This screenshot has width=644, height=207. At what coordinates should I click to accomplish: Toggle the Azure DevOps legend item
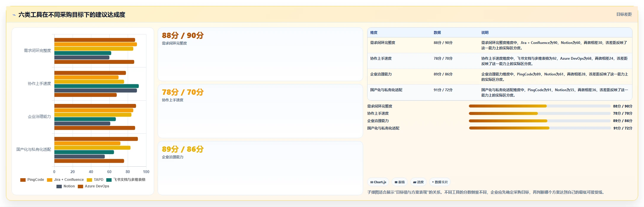tap(93, 186)
